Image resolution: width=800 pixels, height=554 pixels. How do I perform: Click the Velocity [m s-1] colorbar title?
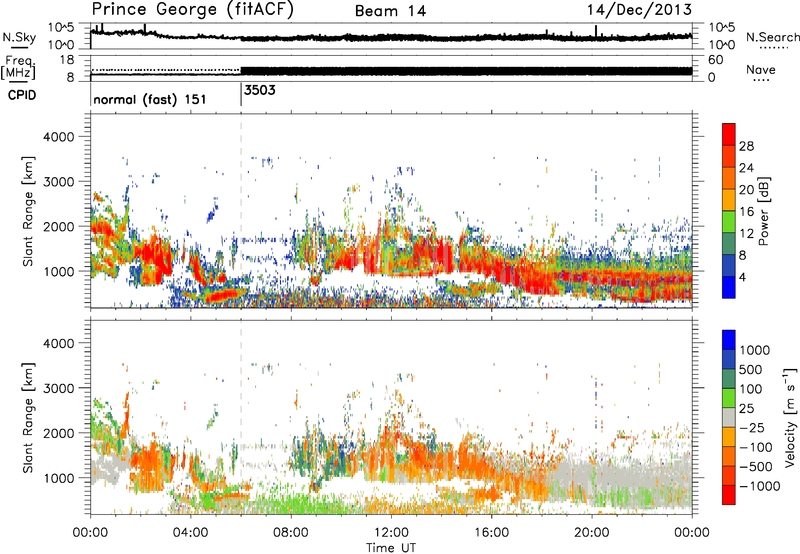(790, 417)
